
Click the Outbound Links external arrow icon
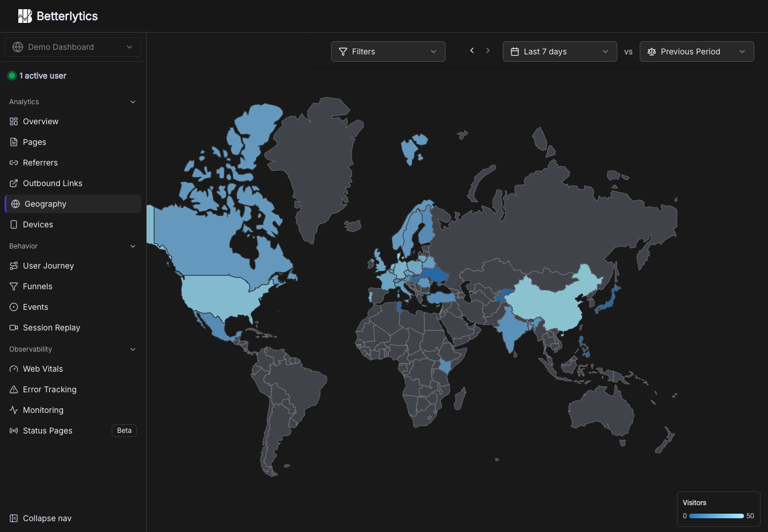[x=14, y=183]
